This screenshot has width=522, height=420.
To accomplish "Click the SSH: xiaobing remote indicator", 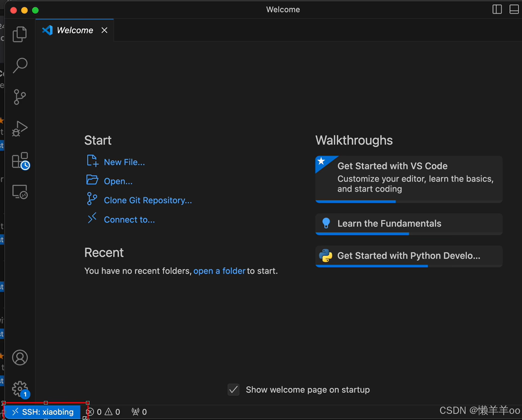I will (x=42, y=412).
